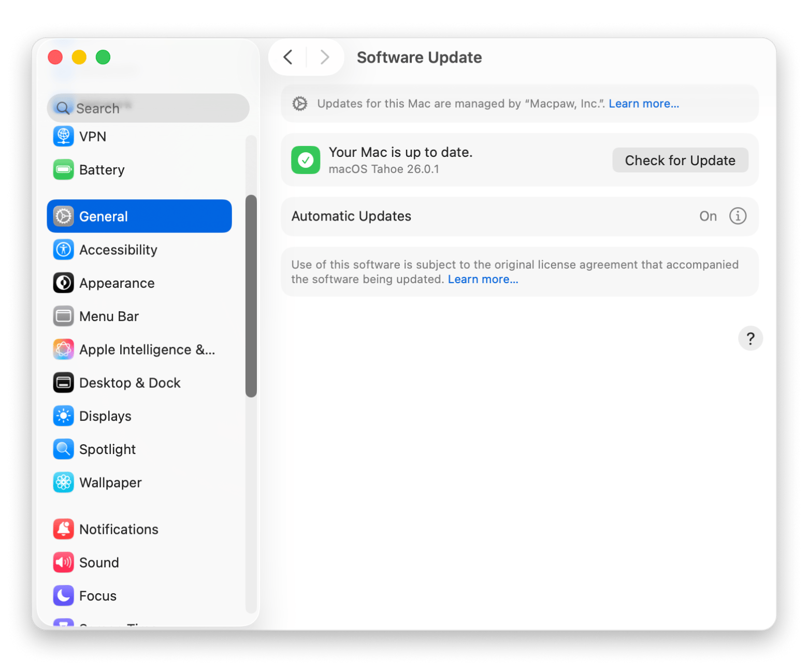Open Displays settings

[105, 416]
